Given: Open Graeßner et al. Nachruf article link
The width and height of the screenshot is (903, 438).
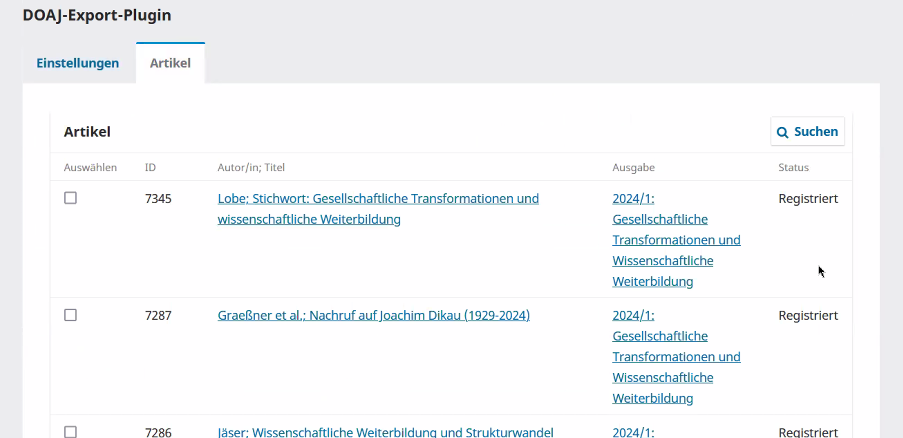Looking at the screenshot, I should tap(373, 315).
